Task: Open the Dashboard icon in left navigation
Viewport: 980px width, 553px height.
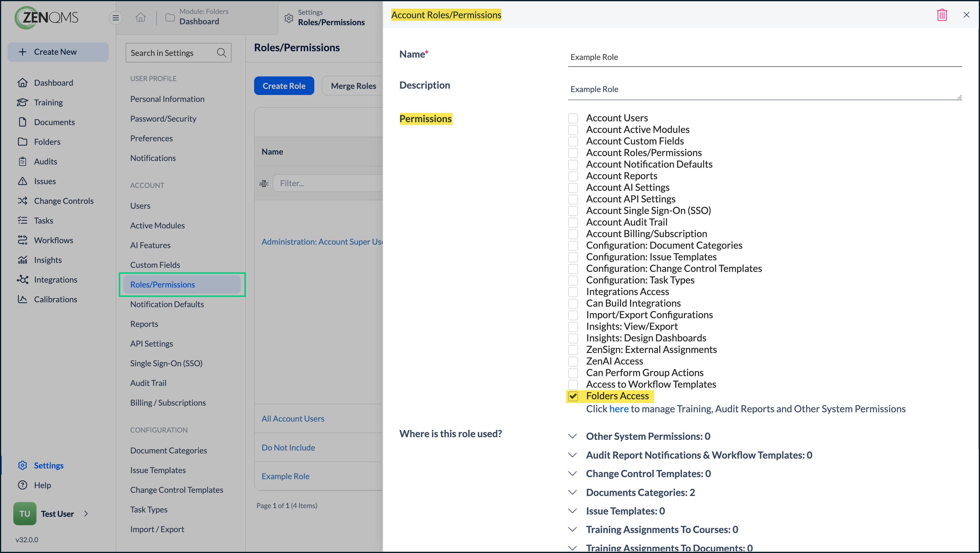Action: 23,83
